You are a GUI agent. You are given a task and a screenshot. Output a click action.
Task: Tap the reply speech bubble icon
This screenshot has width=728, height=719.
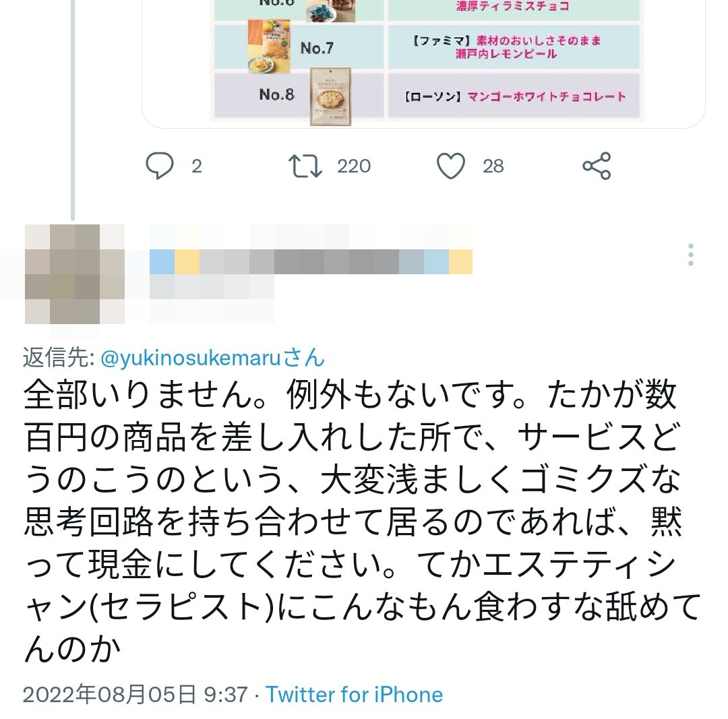[x=160, y=166]
